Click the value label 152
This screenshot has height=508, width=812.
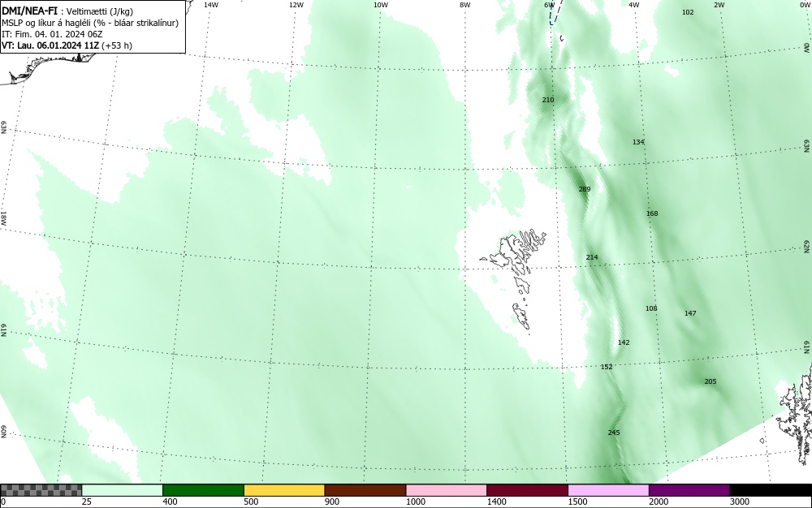(x=607, y=367)
